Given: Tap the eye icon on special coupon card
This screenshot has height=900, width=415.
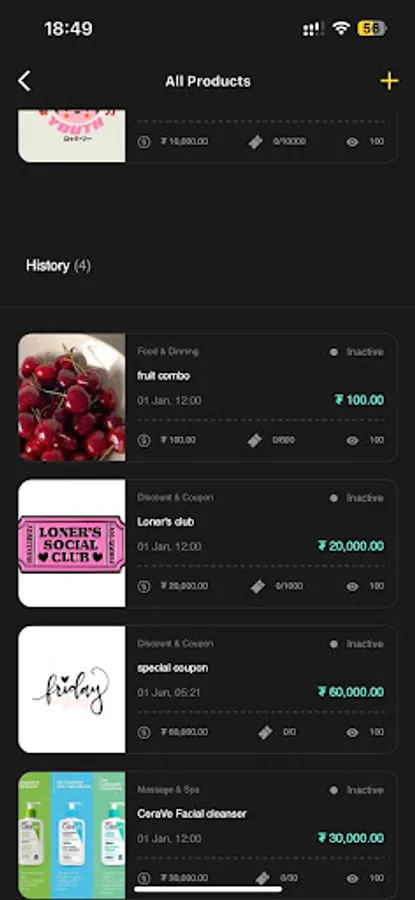Looking at the screenshot, I should 352,732.
